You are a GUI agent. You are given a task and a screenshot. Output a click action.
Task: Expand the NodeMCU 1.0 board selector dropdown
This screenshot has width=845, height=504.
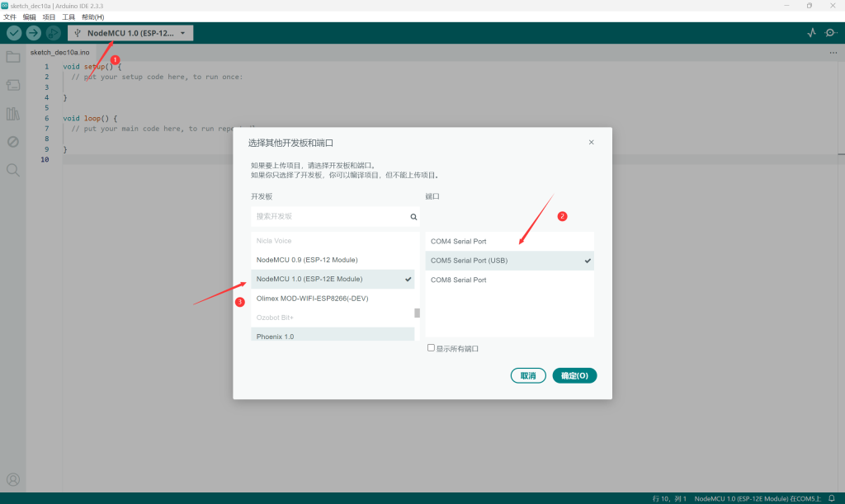click(x=130, y=33)
